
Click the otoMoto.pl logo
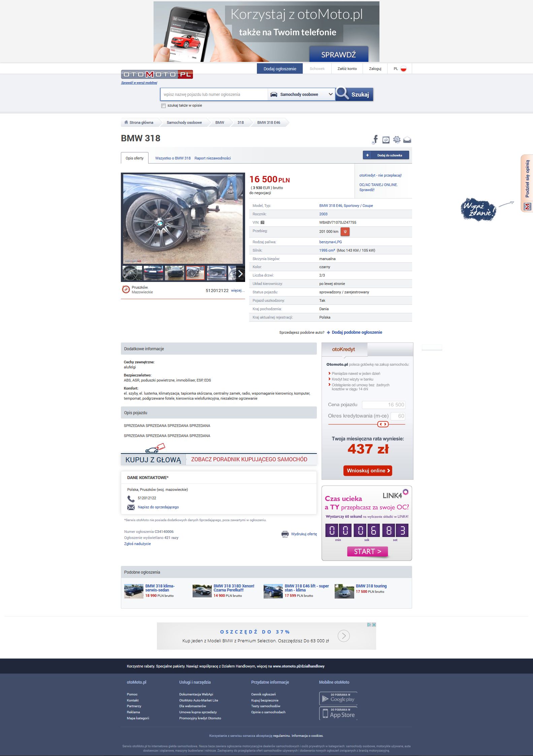pos(157,74)
